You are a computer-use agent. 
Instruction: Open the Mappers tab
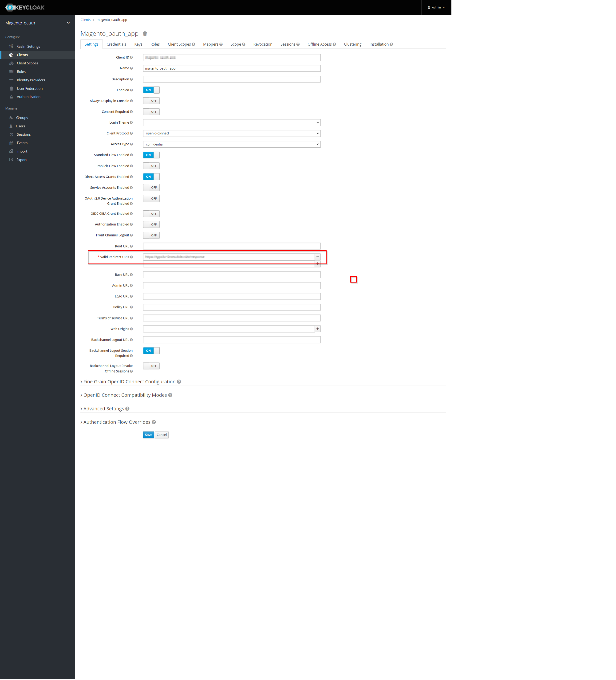210,44
